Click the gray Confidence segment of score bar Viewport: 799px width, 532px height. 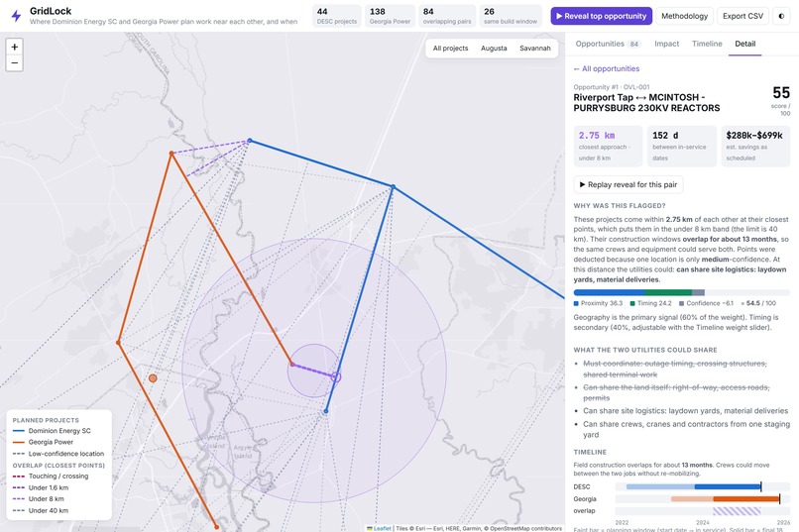click(x=698, y=292)
